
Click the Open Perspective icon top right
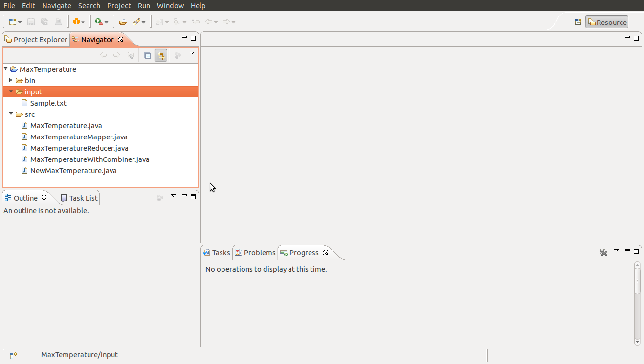578,22
